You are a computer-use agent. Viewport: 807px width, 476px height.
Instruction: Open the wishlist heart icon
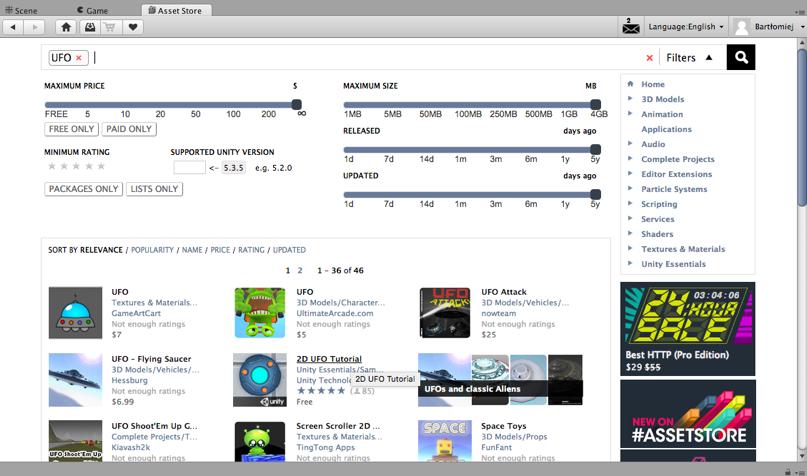pos(133,27)
